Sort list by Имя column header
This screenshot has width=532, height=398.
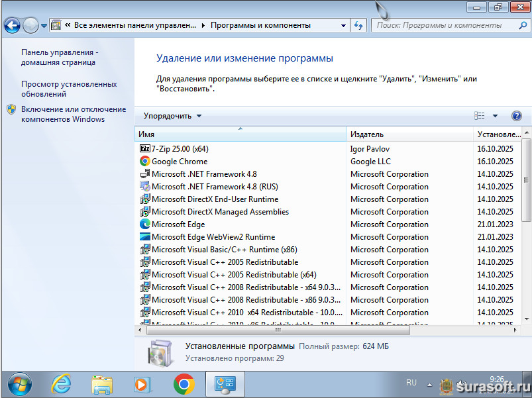point(240,134)
